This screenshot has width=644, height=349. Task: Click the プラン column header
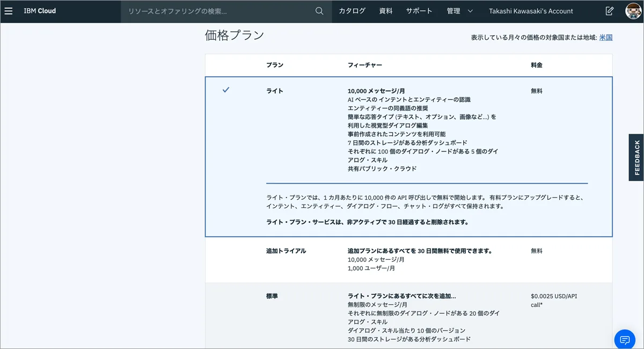(x=275, y=65)
